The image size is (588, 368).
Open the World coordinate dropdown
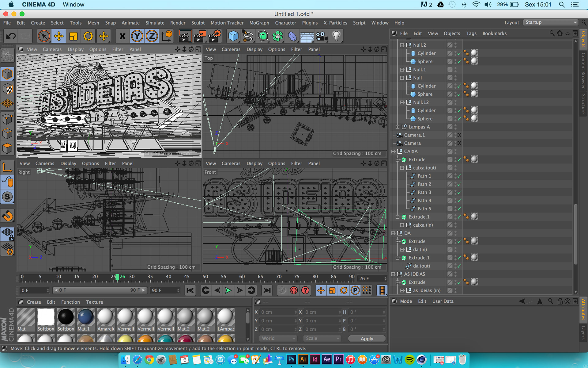[x=278, y=338]
